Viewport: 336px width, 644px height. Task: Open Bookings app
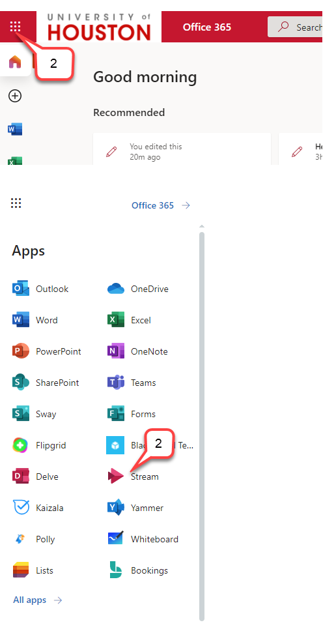pos(137,570)
